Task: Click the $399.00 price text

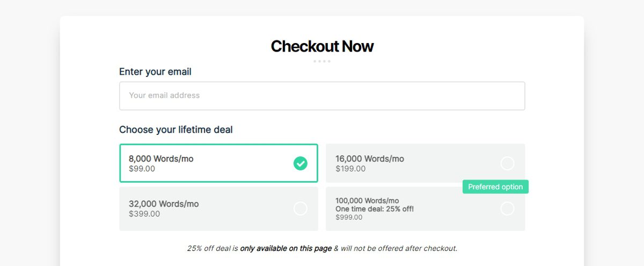Action: tap(144, 214)
